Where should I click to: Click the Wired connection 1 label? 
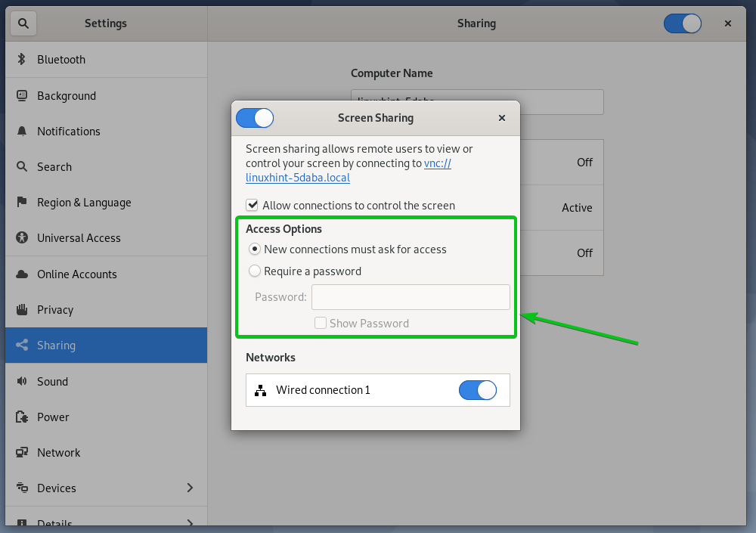click(x=323, y=390)
